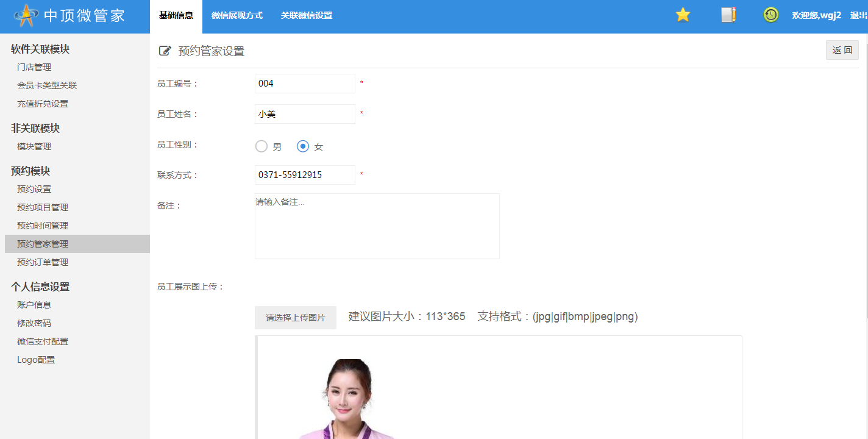Screen dimensions: 868x439
Task: Select 预约管家管理 in the sidebar
Action: [77, 244]
